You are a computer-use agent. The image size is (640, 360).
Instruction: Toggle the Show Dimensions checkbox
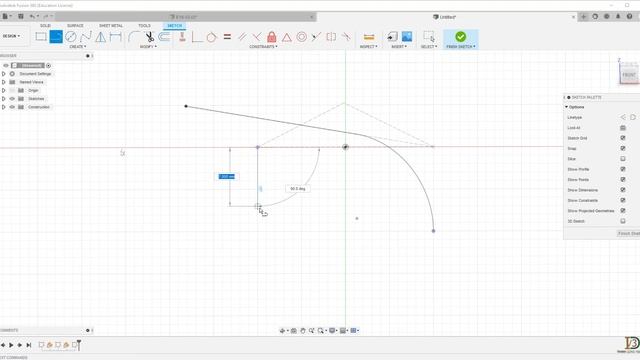coord(623,190)
